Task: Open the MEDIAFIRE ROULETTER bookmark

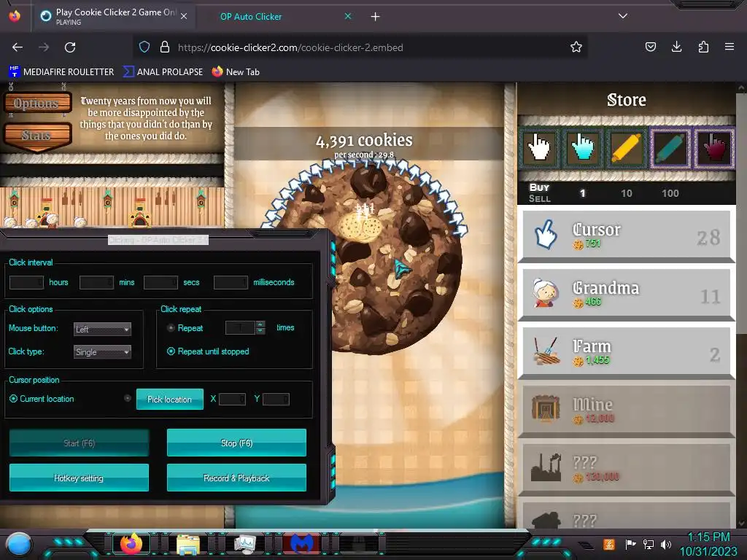Action: coord(61,72)
